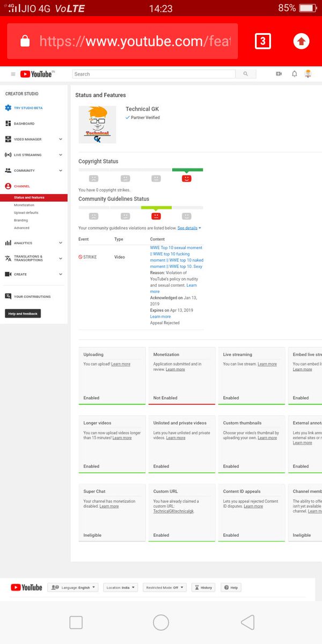Click the green copyright status bar
The height and width of the screenshot is (644, 322).
187,170
